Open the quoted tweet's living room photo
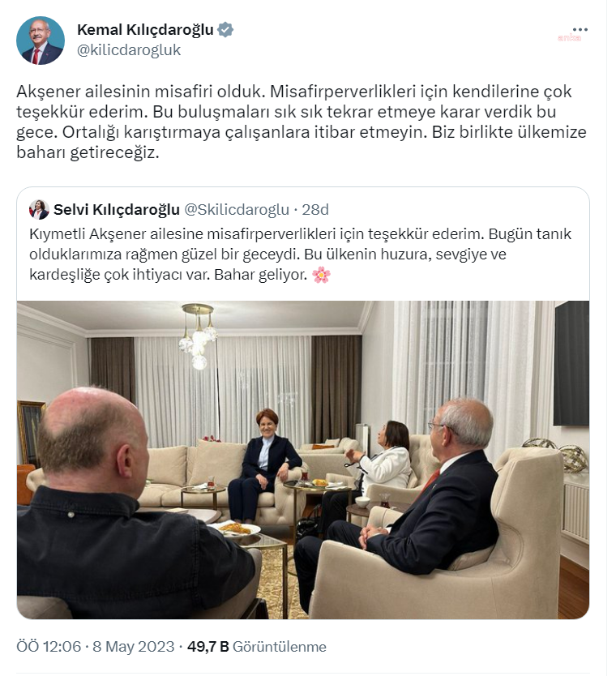Screen dimensions: 616x676 coord(303,460)
